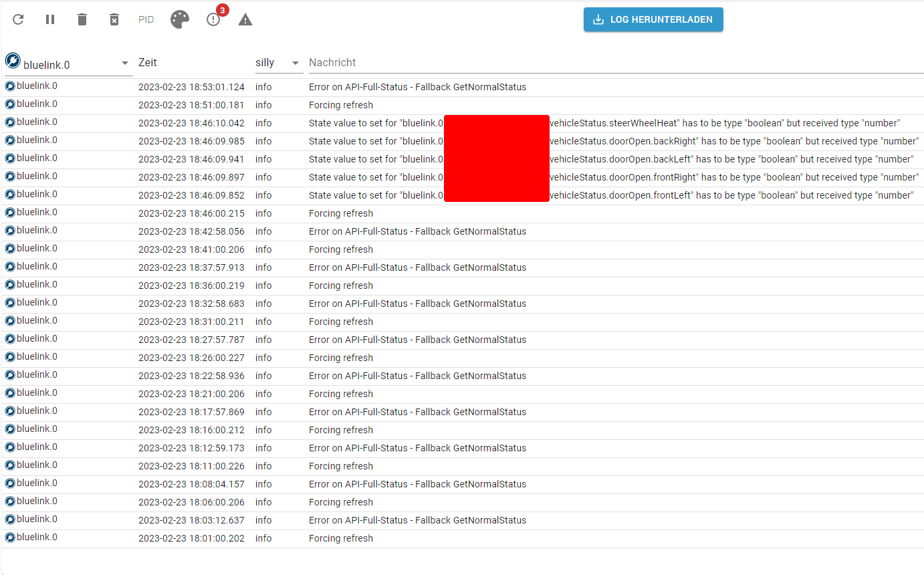Download the log via LOG HERUNTERLADEN

click(653, 19)
